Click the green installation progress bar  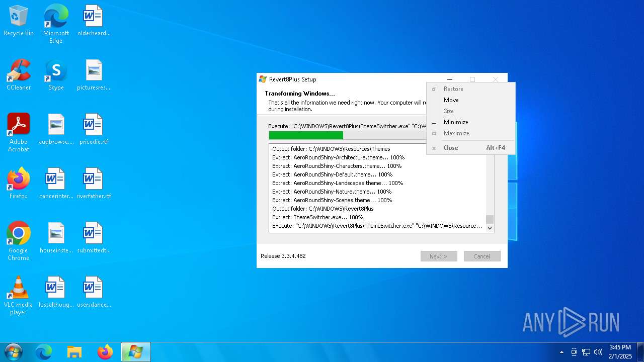click(x=306, y=135)
